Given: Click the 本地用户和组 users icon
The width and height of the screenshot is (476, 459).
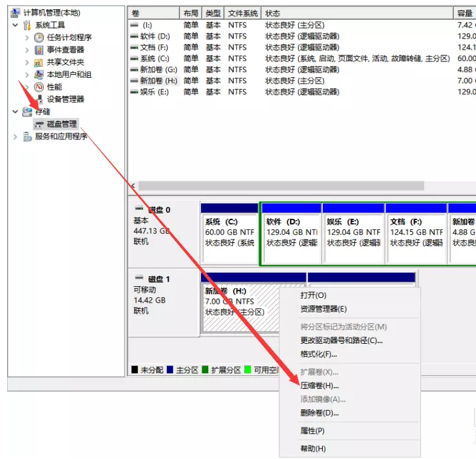Looking at the screenshot, I should coord(39,75).
